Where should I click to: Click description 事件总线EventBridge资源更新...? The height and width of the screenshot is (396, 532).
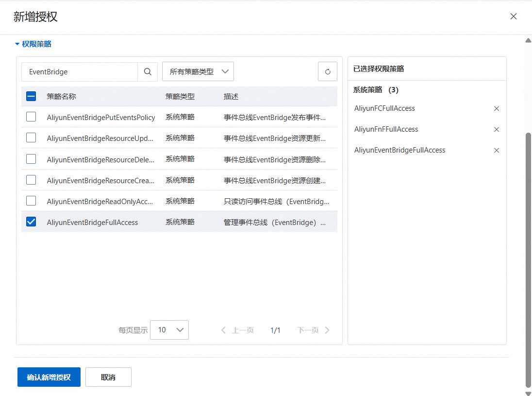pos(274,138)
